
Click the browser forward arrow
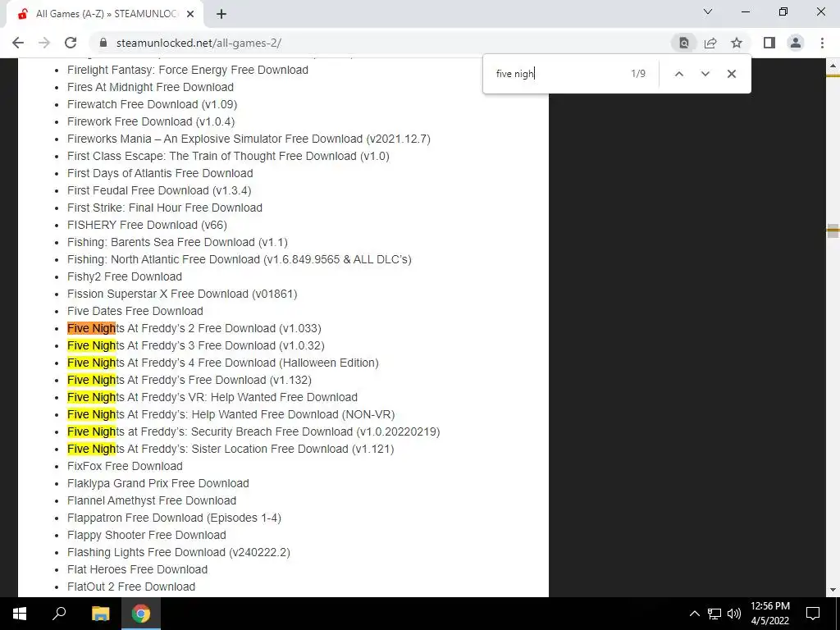(x=44, y=43)
